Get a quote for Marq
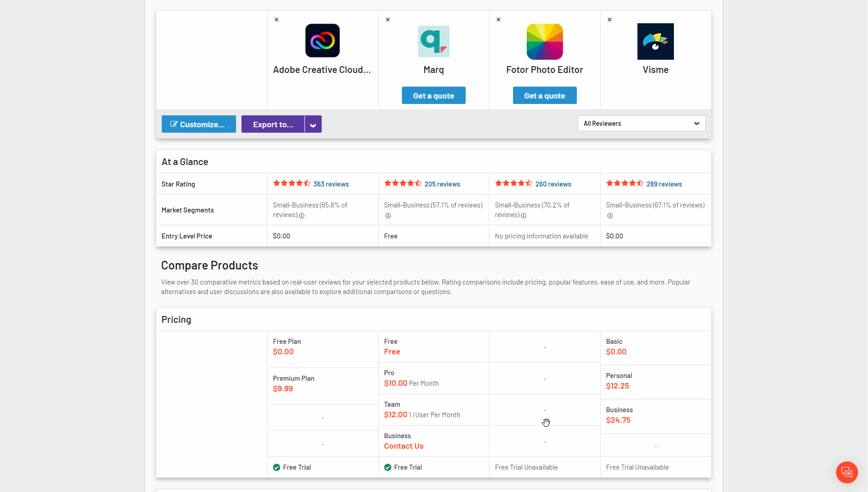 click(x=434, y=95)
